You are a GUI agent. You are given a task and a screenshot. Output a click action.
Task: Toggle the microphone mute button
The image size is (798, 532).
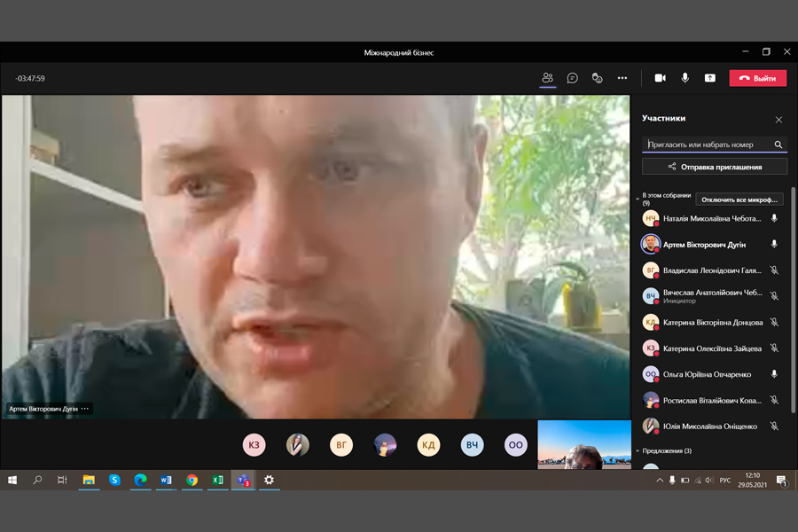(685, 78)
